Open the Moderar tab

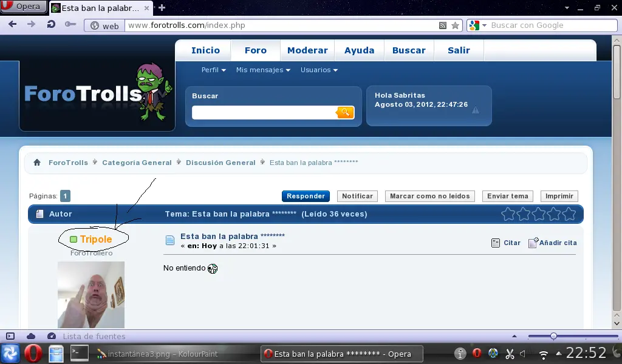[307, 50]
